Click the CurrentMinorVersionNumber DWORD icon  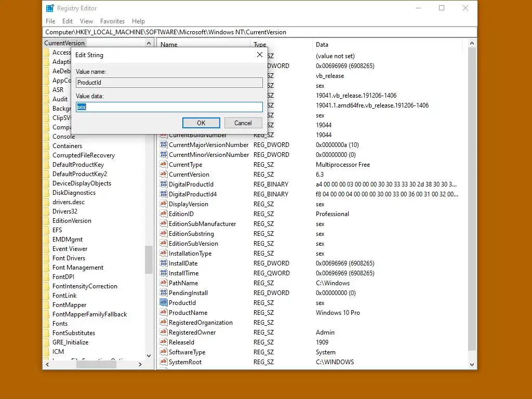click(164, 154)
